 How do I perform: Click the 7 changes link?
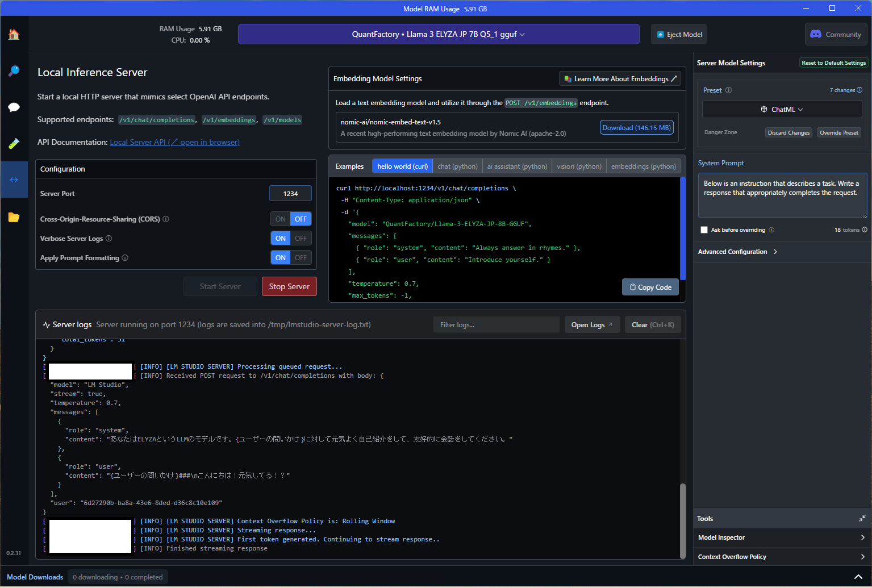842,90
